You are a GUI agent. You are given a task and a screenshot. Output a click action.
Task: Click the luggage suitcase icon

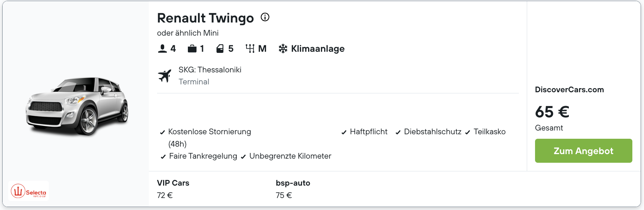click(192, 49)
